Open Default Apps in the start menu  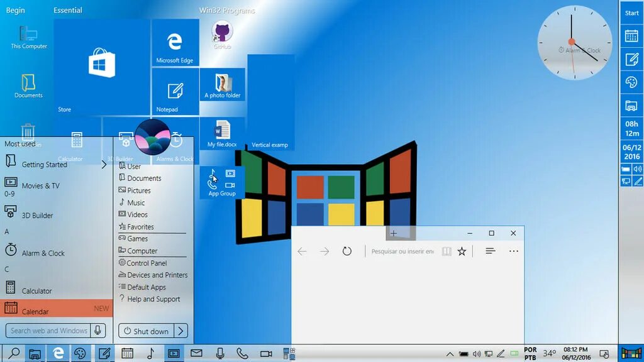pyautogui.click(x=142, y=287)
